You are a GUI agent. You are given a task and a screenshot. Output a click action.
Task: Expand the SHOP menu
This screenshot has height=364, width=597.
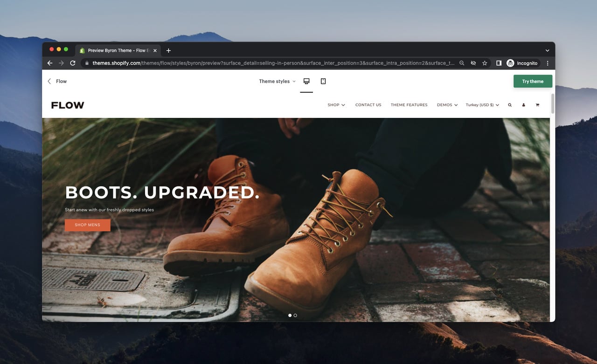coord(336,105)
